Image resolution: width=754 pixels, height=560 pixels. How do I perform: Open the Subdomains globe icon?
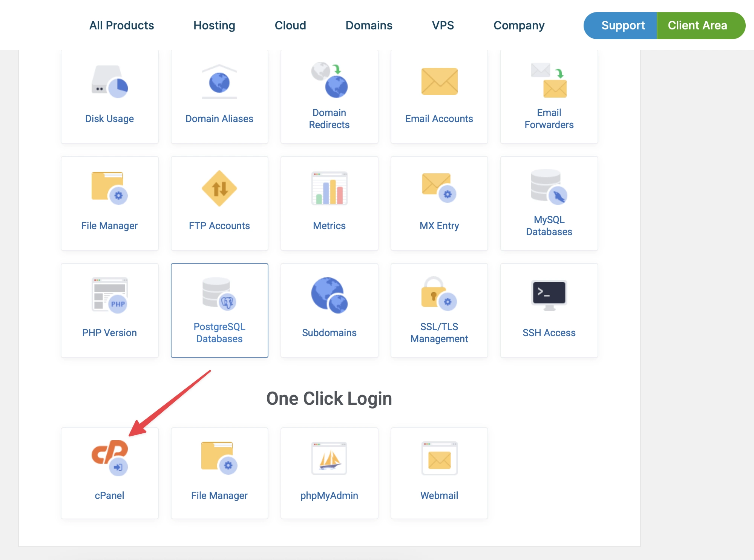tap(329, 295)
